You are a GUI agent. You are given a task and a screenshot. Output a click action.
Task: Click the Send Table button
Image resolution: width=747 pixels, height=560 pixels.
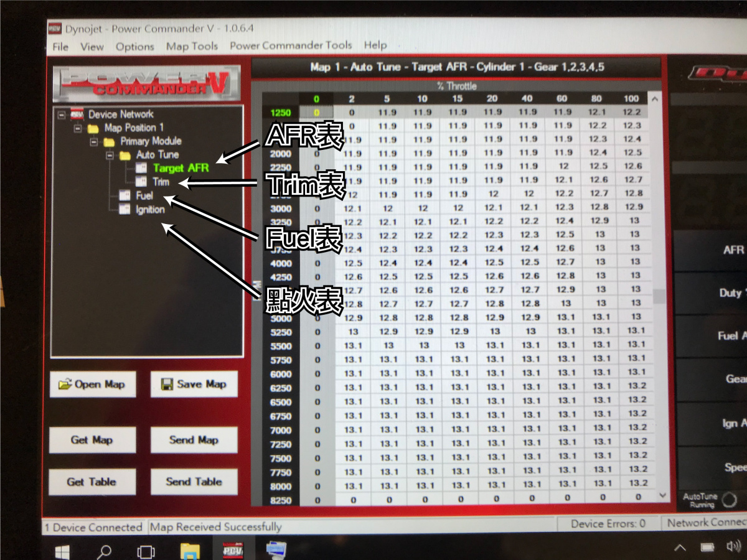(194, 482)
